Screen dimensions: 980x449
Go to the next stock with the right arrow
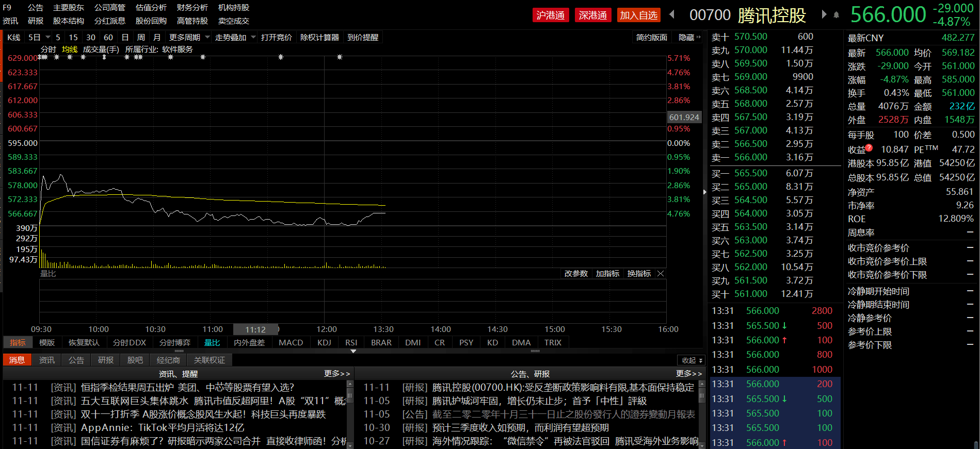click(824, 14)
